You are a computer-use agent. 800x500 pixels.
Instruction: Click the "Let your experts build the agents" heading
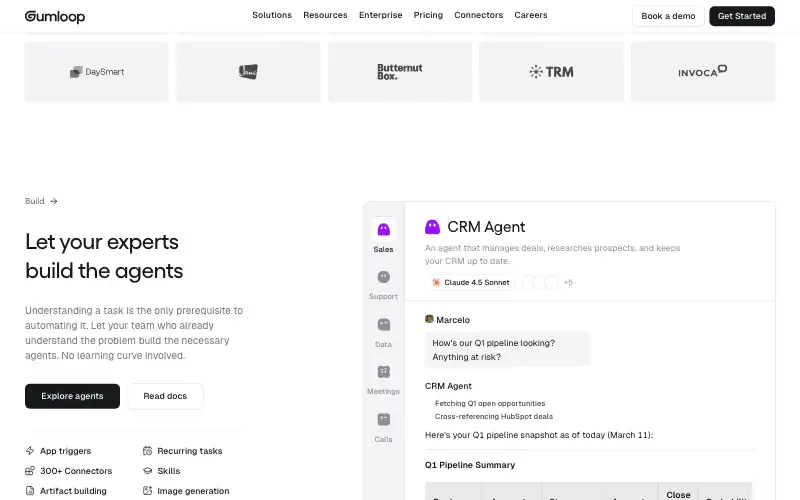coord(104,256)
